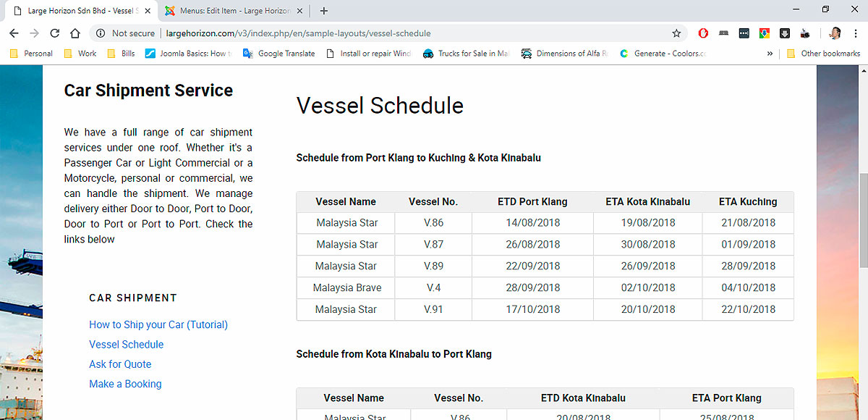
Task: Bookmark this page with the star icon
Action: (676, 33)
